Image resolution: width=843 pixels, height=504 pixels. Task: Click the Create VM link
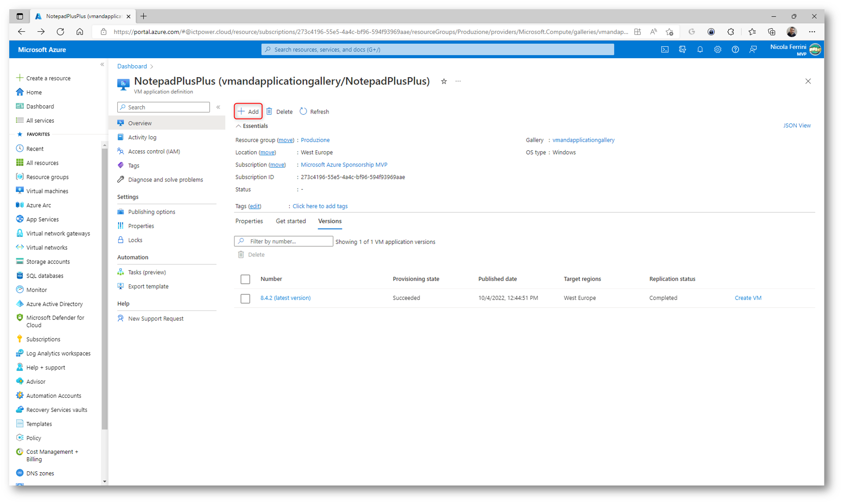(x=748, y=298)
